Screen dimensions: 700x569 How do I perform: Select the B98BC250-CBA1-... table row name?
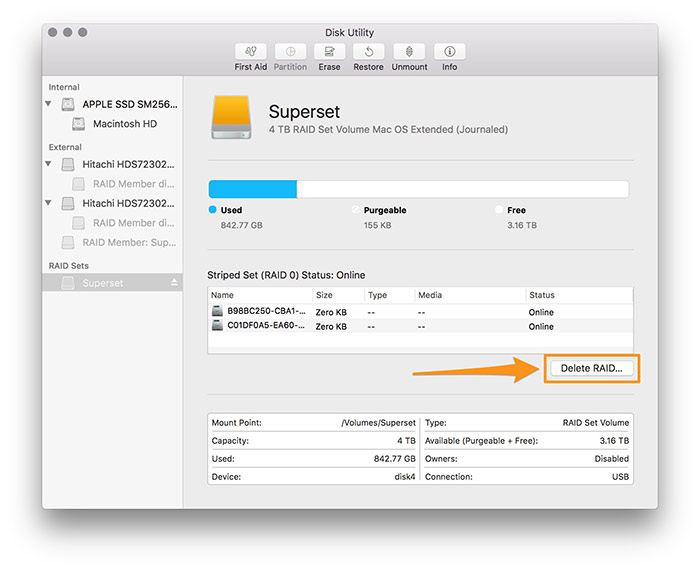267,311
